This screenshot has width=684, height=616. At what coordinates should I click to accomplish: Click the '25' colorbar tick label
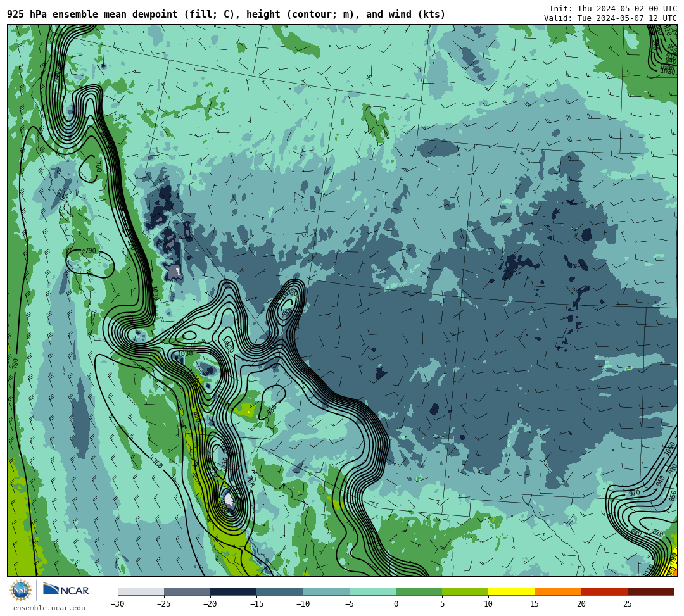tap(628, 604)
